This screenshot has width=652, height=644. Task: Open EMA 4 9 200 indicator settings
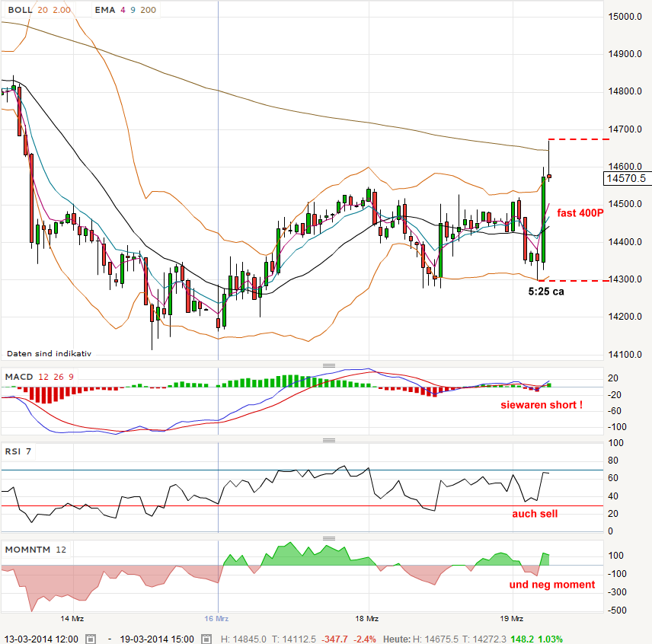[x=126, y=10]
